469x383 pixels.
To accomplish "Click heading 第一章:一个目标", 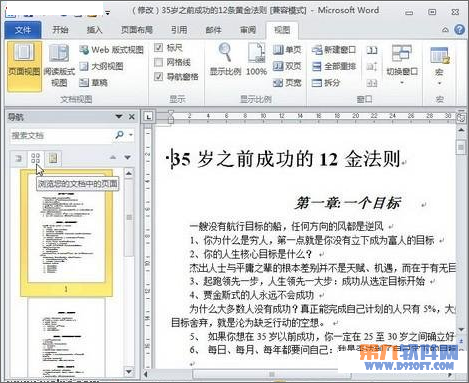I will point(348,203).
